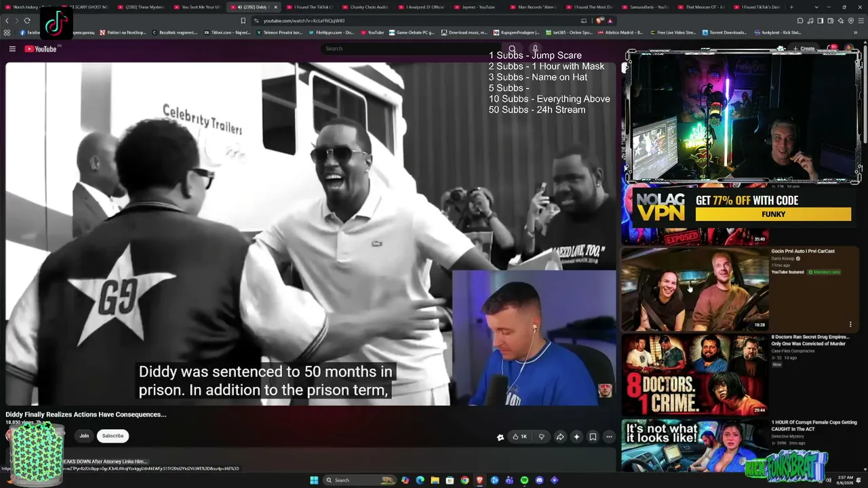Image resolution: width=868 pixels, height=488 pixels.
Task: Click the YouTube search magnifier button
Action: [512, 49]
